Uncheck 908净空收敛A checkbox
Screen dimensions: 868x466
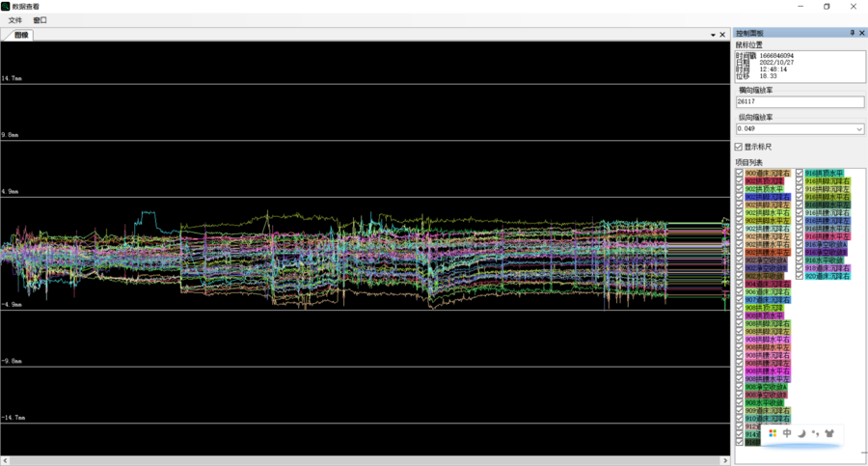[x=740, y=387]
